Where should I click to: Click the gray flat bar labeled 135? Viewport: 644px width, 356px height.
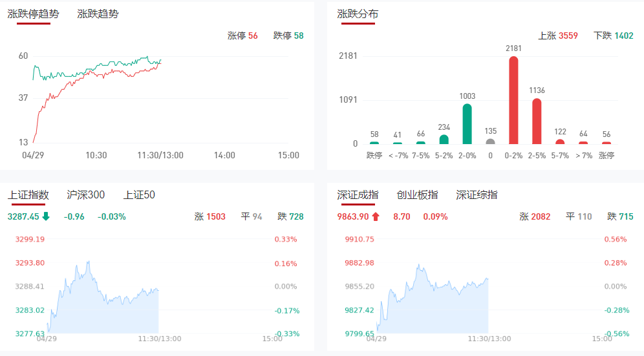pos(490,141)
